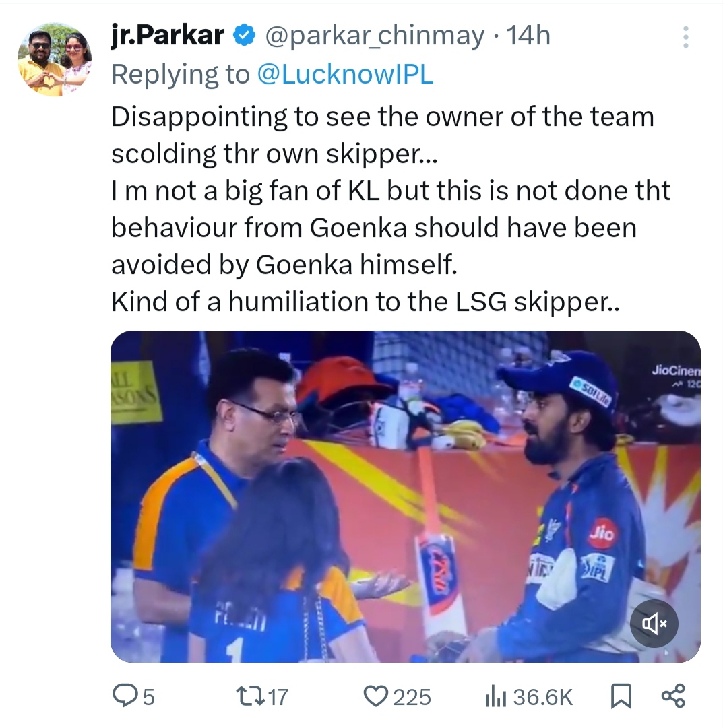This screenshot has width=723, height=728.
Task: Click the blue verified badge next to jr.Parkar
Action: point(243,36)
